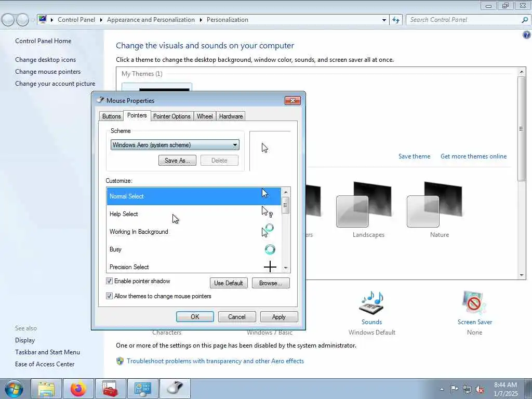Click the shield icon beside Troubleshoot link

tap(120, 361)
